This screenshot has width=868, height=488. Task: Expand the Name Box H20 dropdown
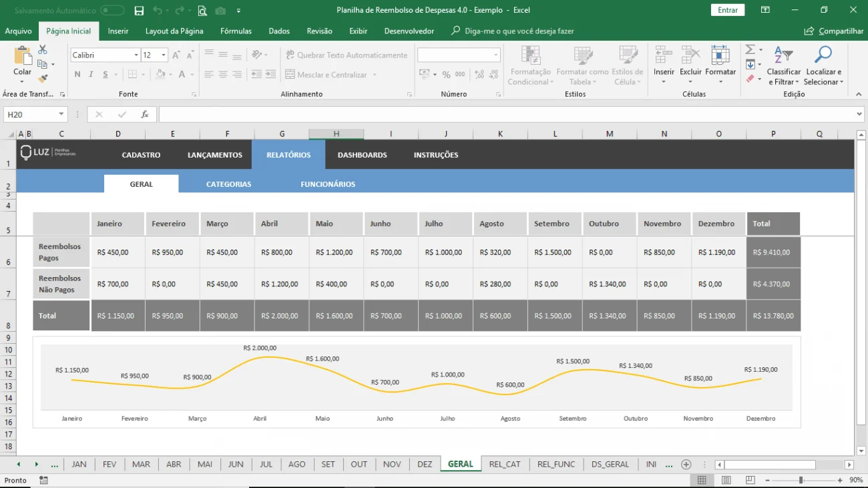[61, 115]
